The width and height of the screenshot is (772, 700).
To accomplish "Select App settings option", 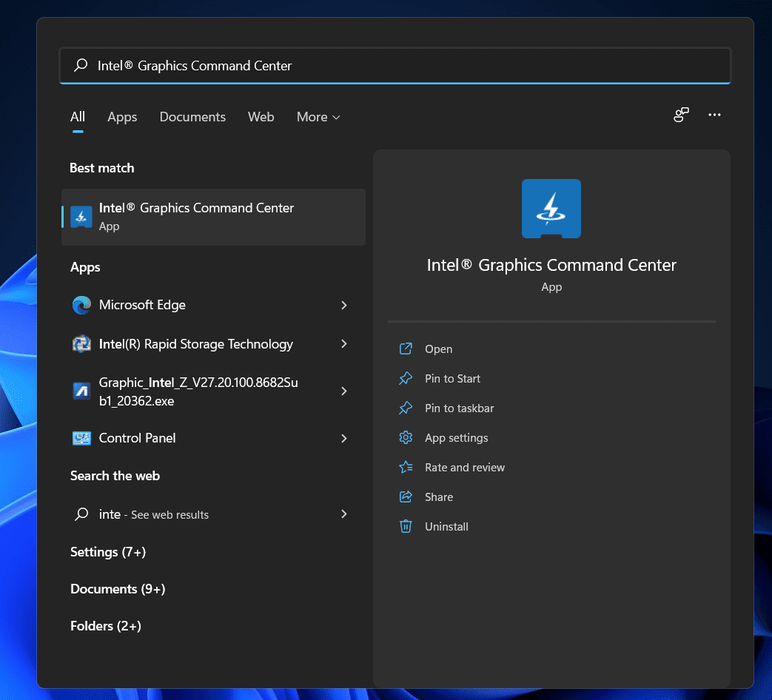I will click(x=456, y=437).
